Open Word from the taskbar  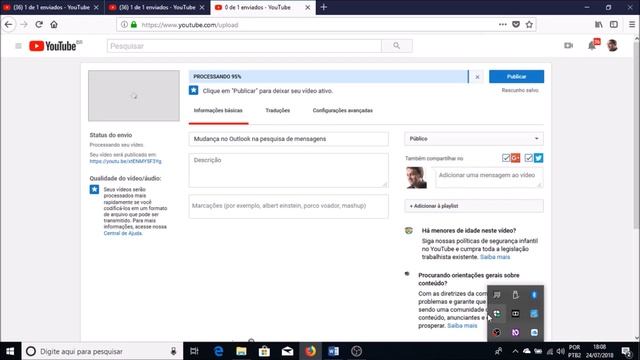click(333, 351)
